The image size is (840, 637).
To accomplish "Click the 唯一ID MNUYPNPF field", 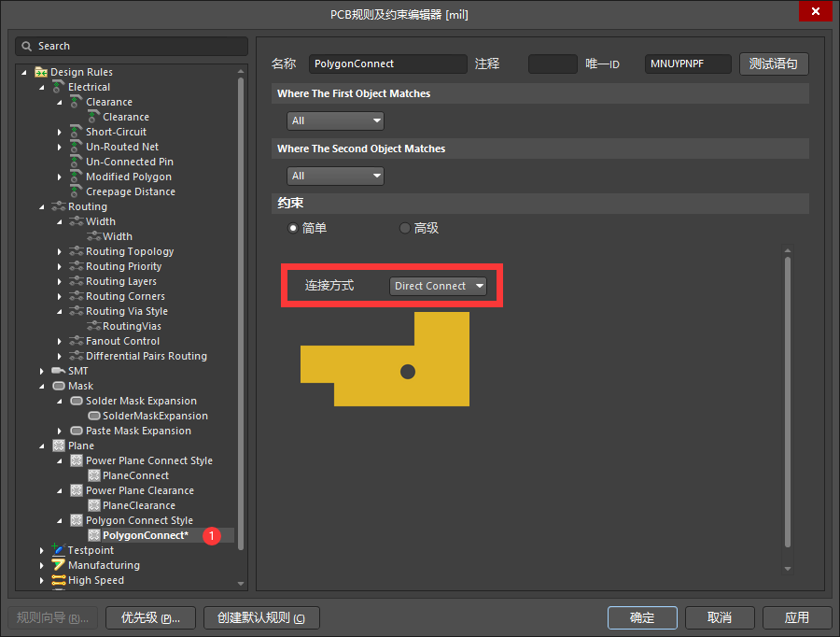I will (x=688, y=64).
